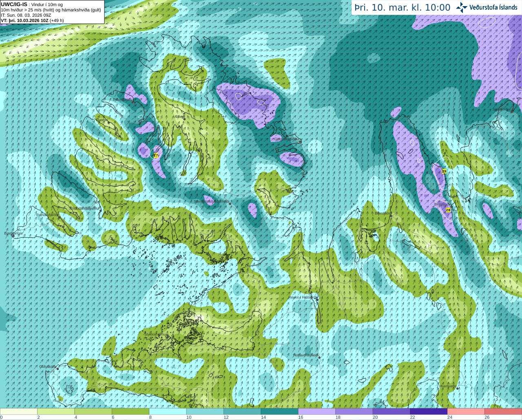Select the Gufuskálar station label
This screenshot has width=522, height=420.
point(47,367)
